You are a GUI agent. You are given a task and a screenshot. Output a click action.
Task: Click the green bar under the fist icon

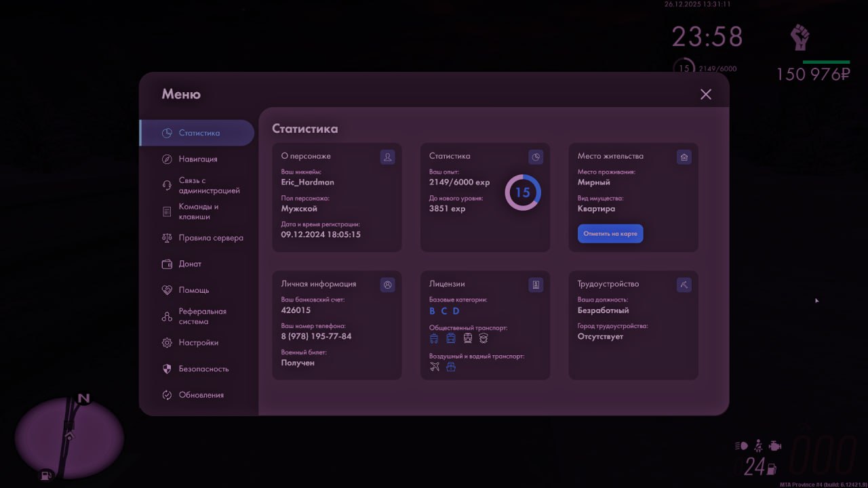click(827, 62)
